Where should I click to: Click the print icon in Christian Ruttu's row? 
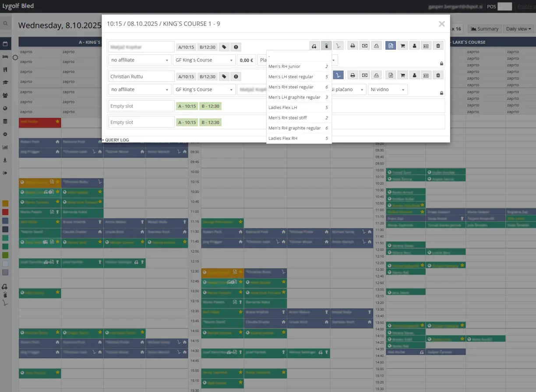[x=352, y=75]
